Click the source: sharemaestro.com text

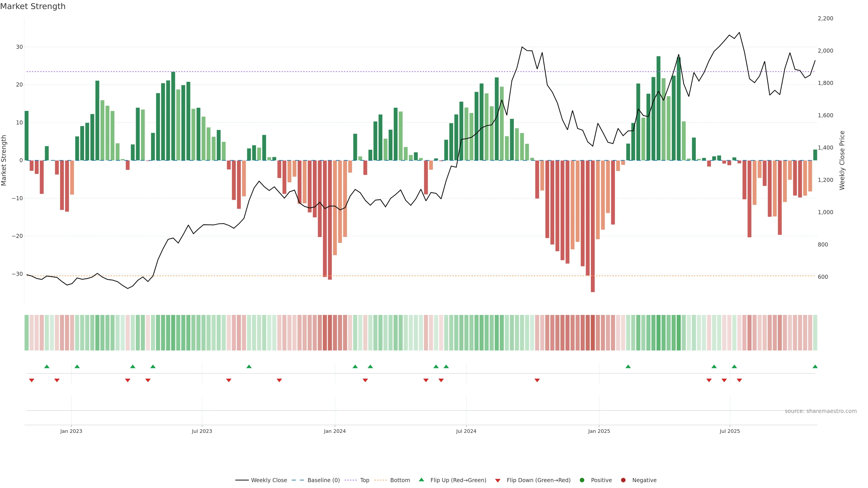click(x=821, y=411)
